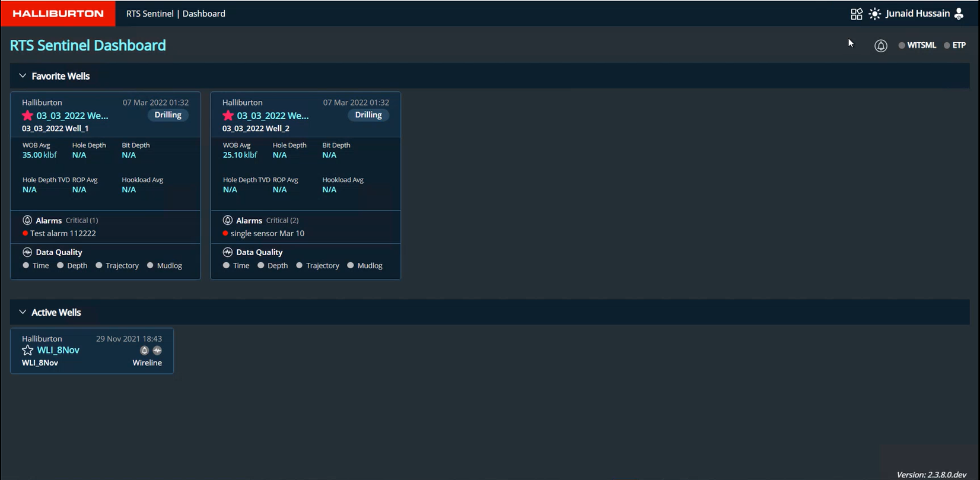980x480 pixels.
Task: Collapse the Active Wells section
Action: point(23,312)
